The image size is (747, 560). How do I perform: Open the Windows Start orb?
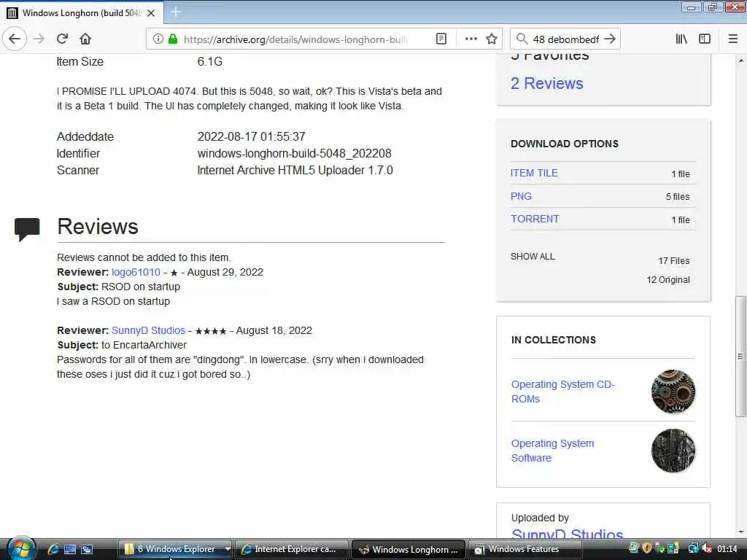(x=20, y=550)
